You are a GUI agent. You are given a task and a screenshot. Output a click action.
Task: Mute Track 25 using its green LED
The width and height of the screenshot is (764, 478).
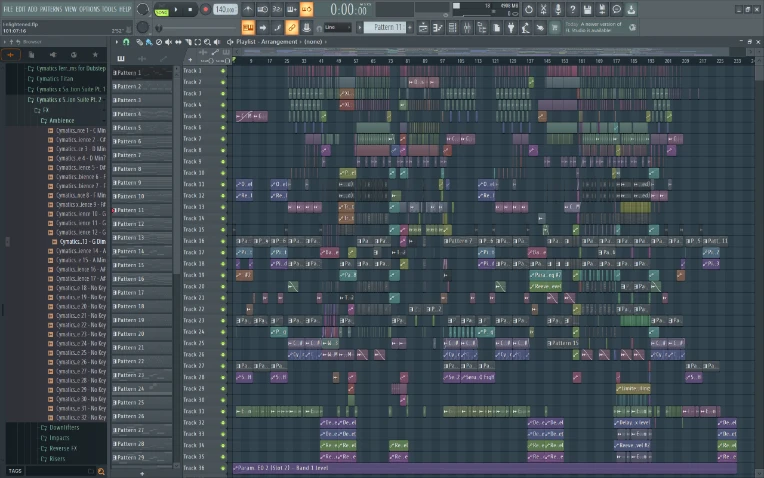click(x=223, y=344)
